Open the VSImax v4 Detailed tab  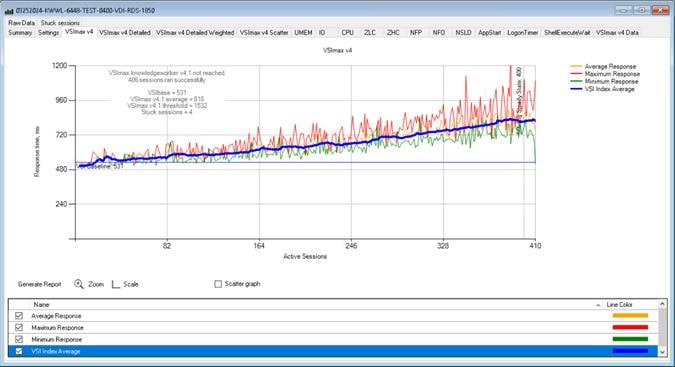[125, 33]
